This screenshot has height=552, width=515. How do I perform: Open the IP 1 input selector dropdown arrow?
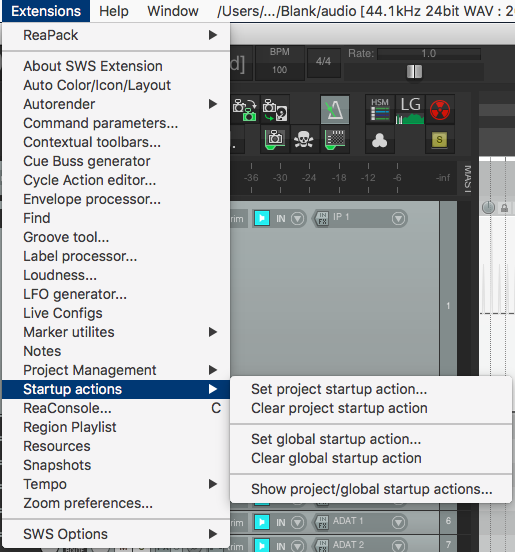398,218
